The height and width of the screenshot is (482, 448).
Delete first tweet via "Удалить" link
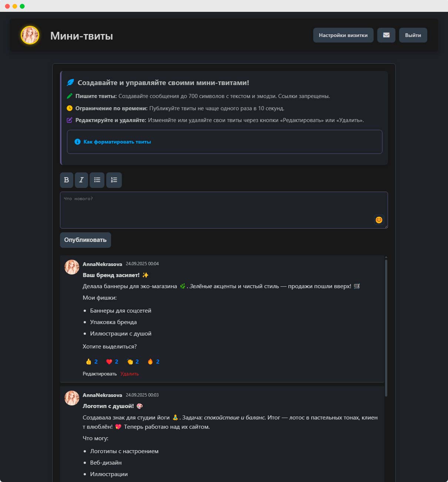(x=130, y=374)
